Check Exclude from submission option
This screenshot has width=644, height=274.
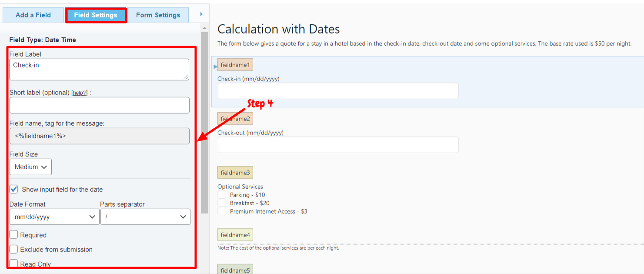[14, 249]
